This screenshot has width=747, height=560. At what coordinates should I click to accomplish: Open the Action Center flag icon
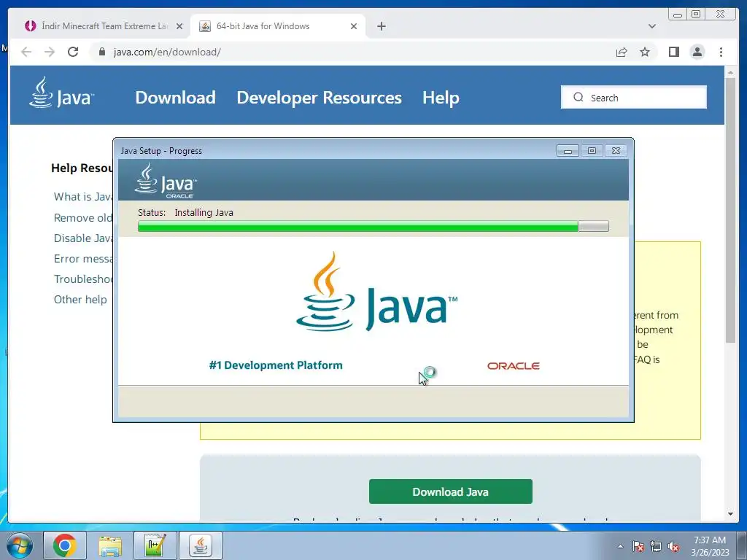pyautogui.click(x=638, y=546)
